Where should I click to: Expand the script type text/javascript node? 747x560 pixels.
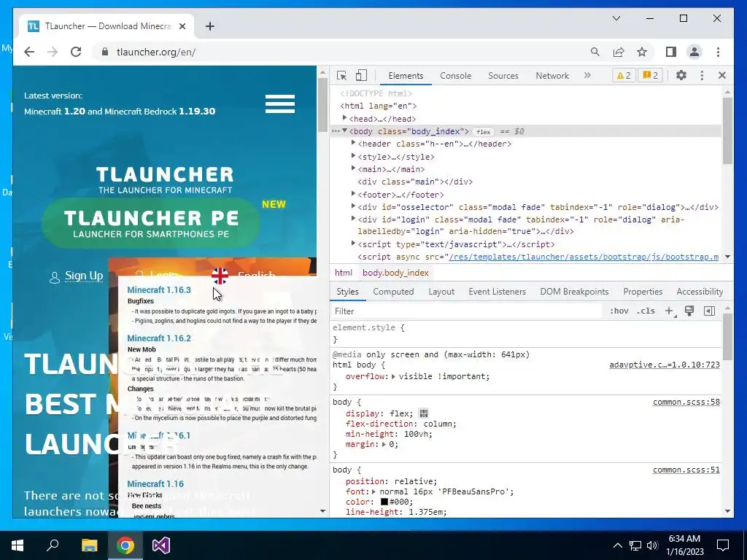[x=353, y=244]
